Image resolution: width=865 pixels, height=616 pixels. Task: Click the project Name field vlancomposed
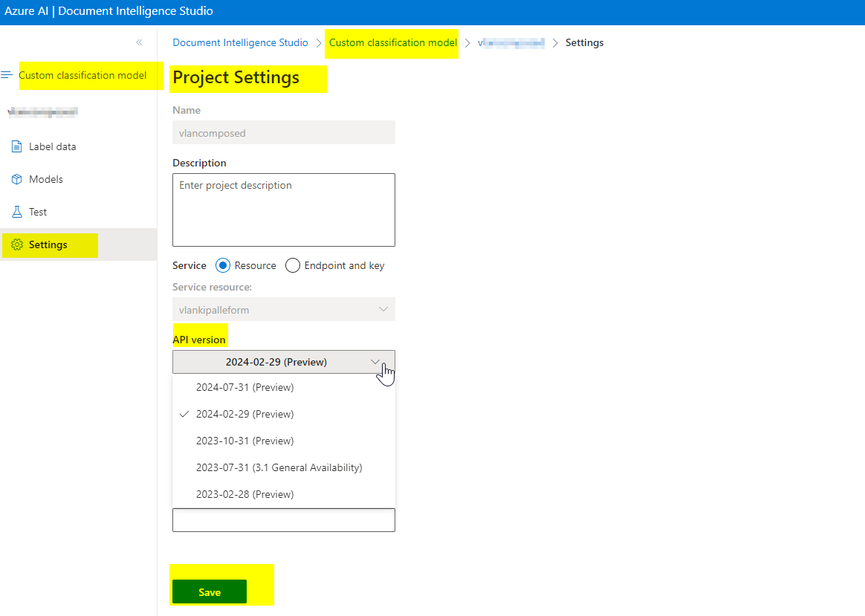(284, 132)
